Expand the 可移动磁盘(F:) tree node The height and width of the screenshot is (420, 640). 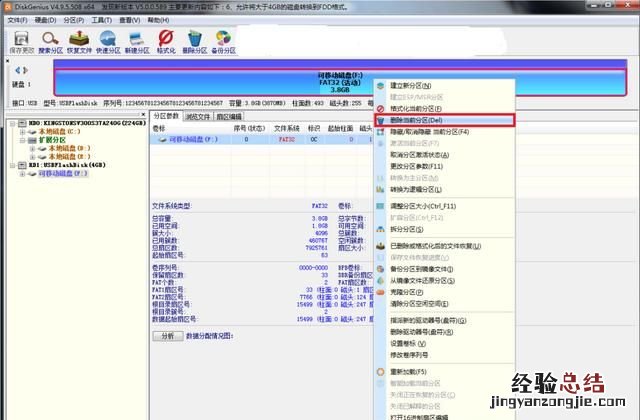click(x=22, y=173)
